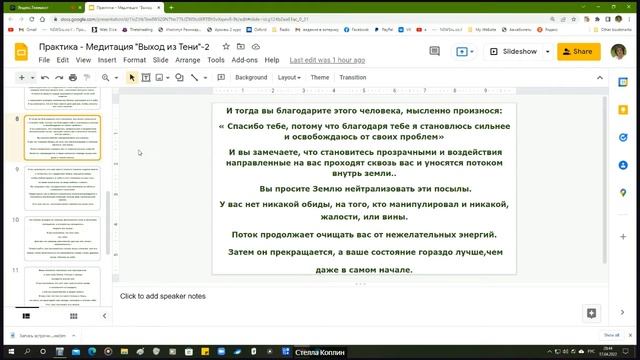Open Contacts in side panel
The width and height of the screenshot is (640, 360).
point(623,165)
